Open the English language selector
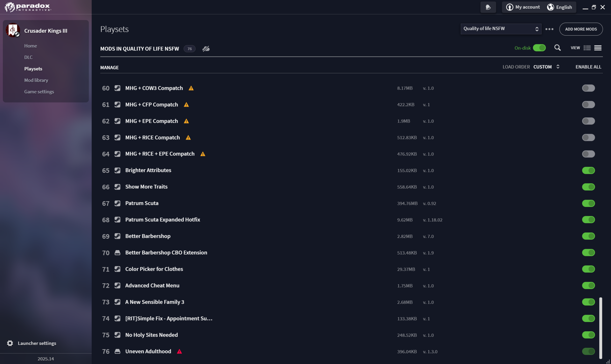Image resolution: width=611 pixels, height=364 pixels. coord(560,7)
